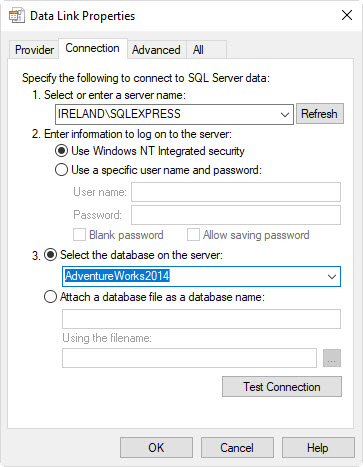Image resolution: width=363 pixels, height=467 pixels.
Task: Open Help for this dialog
Action: 318,448
